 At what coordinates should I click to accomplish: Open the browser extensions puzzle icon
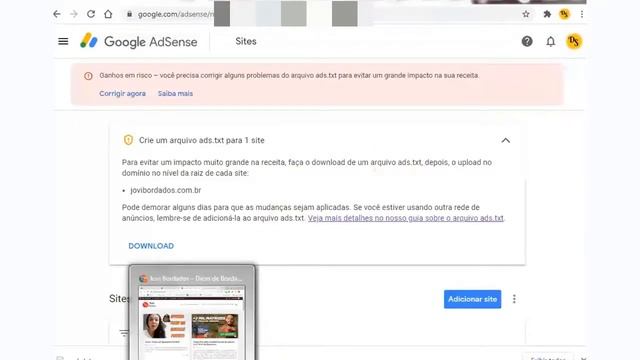coord(547,14)
